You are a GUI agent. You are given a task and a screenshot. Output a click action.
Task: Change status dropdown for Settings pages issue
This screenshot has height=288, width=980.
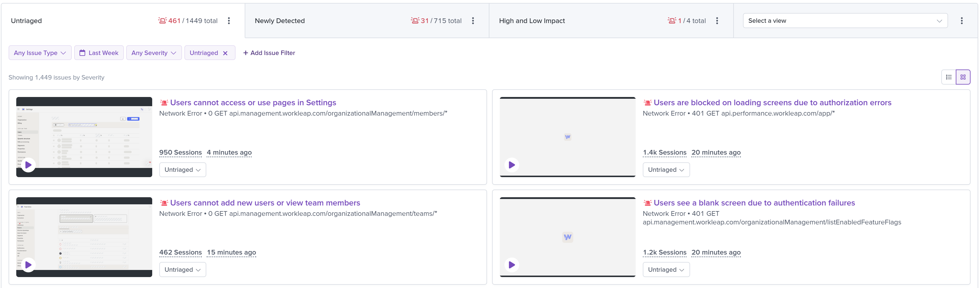[x=182, y=170]
